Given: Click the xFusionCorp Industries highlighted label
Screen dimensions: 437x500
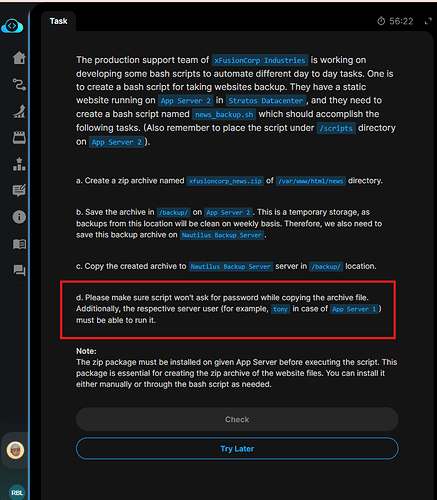Looking at the screenshot, I should click(260, 60).
